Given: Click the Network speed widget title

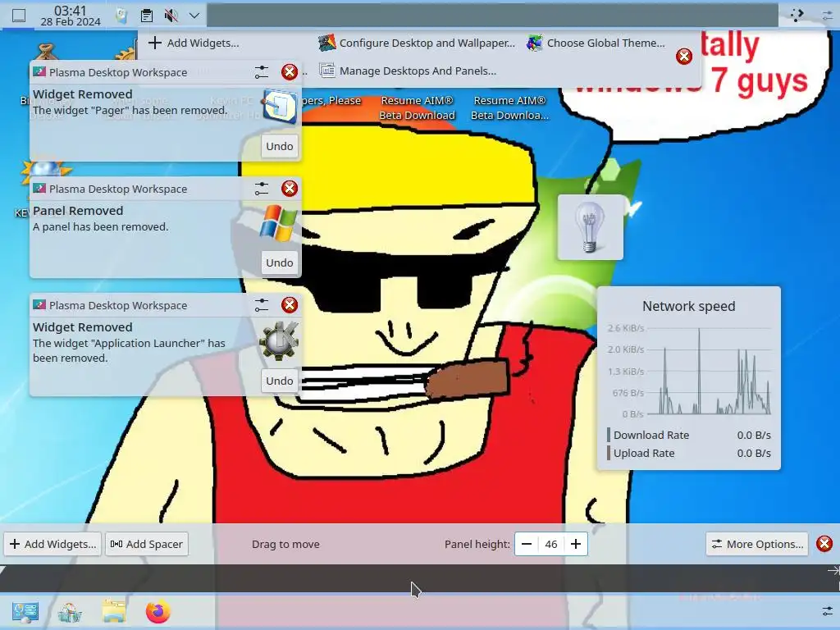Looking at the screenshot, I should point(689,306).
